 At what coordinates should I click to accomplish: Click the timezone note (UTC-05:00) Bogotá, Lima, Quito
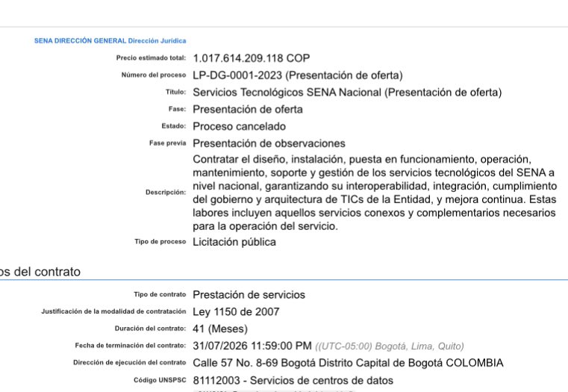coord(390,346)
